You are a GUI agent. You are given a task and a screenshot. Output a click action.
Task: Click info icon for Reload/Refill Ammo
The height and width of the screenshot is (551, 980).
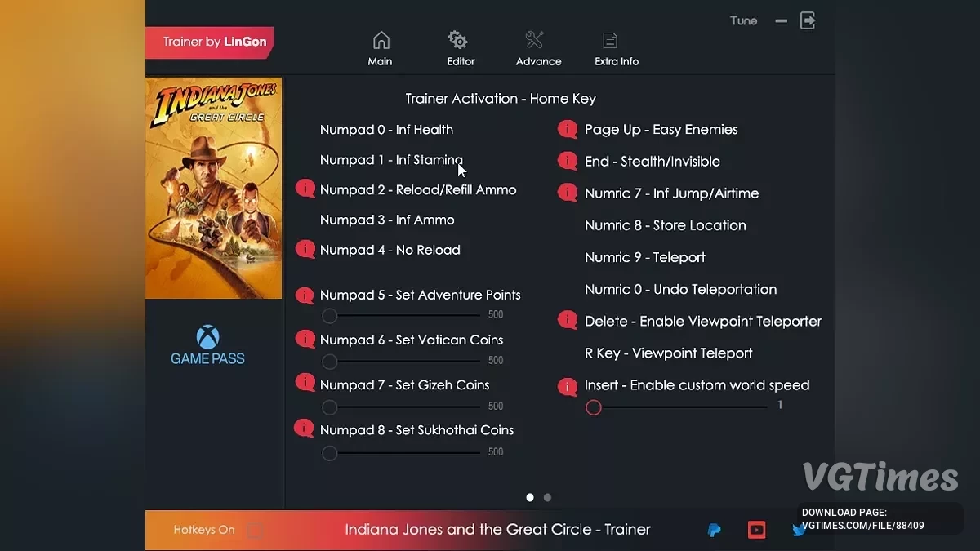tap(305, 189)
